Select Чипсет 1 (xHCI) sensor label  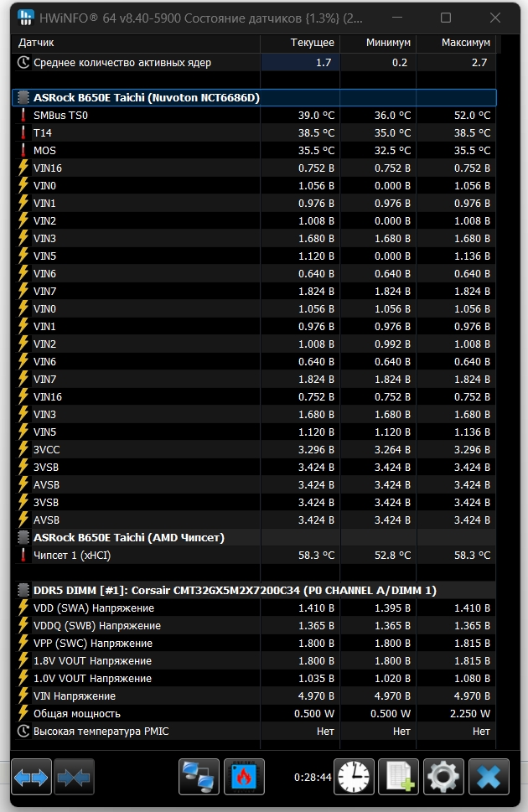[72, 555]
